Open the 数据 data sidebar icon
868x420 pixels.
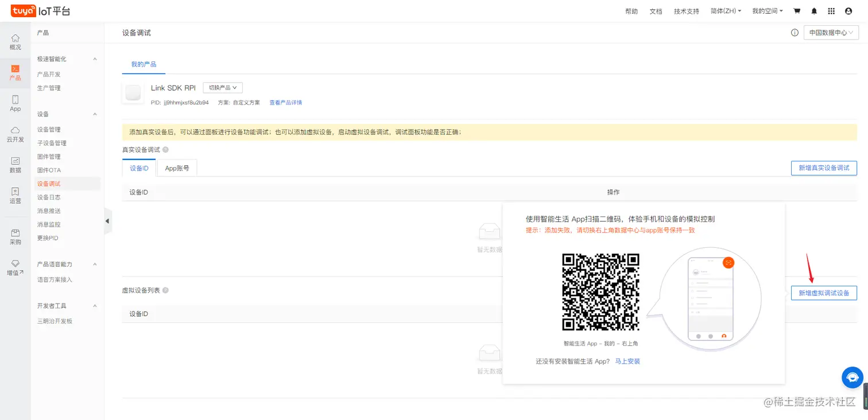pyautogui.click(x=15, y=165)
